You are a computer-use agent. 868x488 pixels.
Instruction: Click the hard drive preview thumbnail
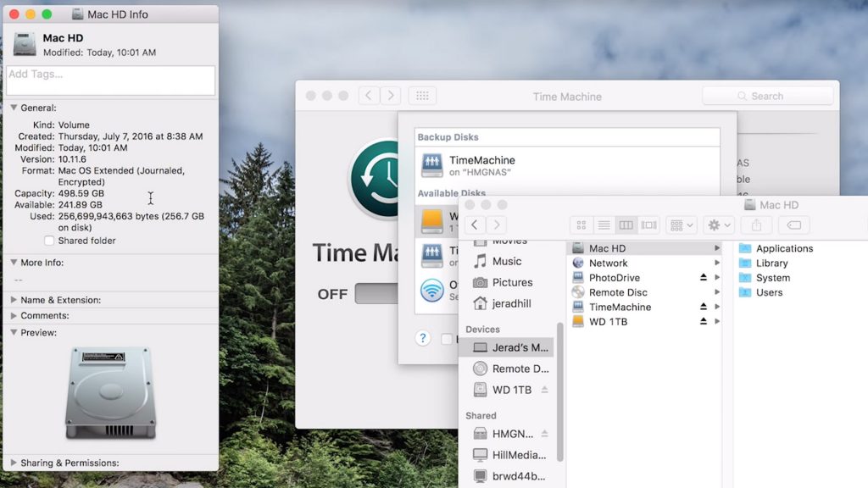(x=110, y=393)
